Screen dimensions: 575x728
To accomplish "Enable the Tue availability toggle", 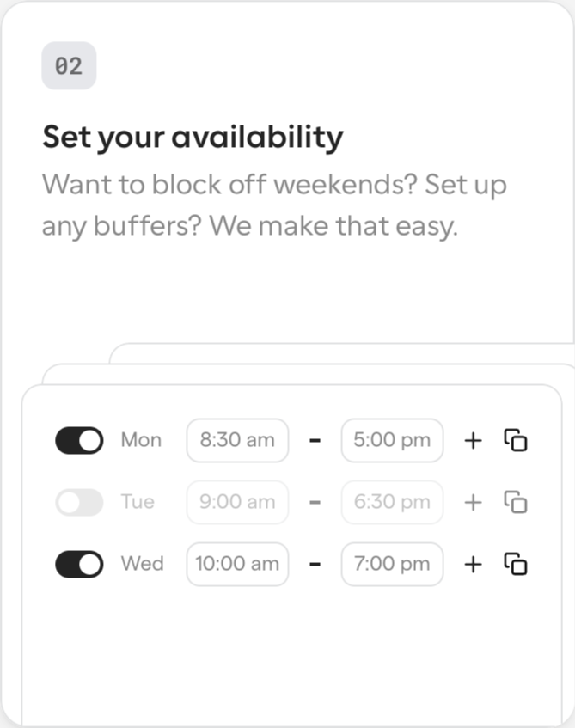I will [79, 502].
